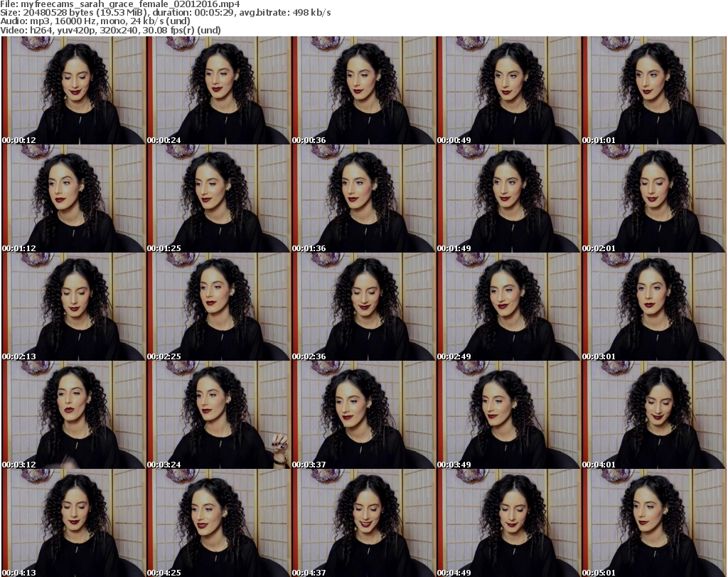Viewport: 728px width, 577px height.
Task: Pick the thumbnail stamped 00:04:49
Action: click(508, 523)
